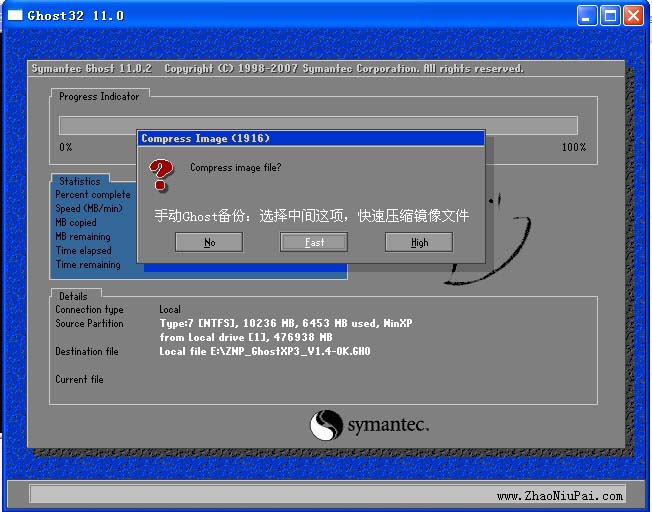The image size is (652, 512).
Task: Click the Statistics tab label
Action: pyautogui.click(x=80, y=181)
